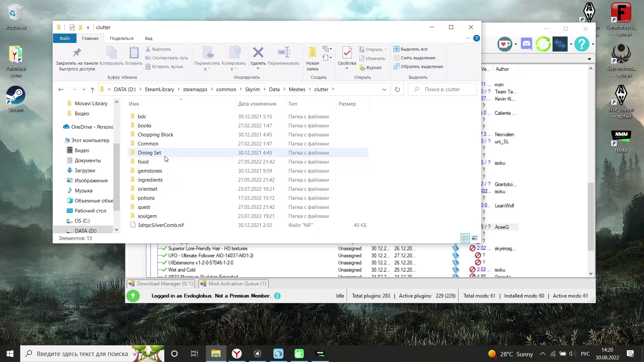The width and height of the screenshot is (644, 362).
Task: Click the refresh button beside address bar
Action: [x=397, y=89]
